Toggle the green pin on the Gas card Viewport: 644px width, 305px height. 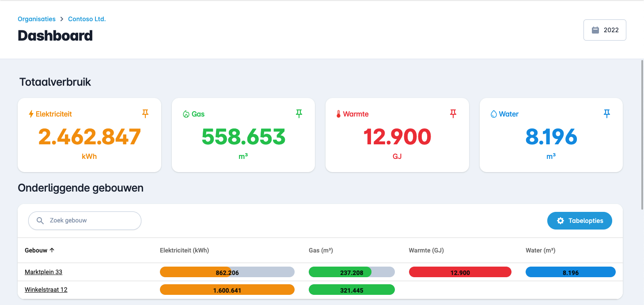pos(299,114)
